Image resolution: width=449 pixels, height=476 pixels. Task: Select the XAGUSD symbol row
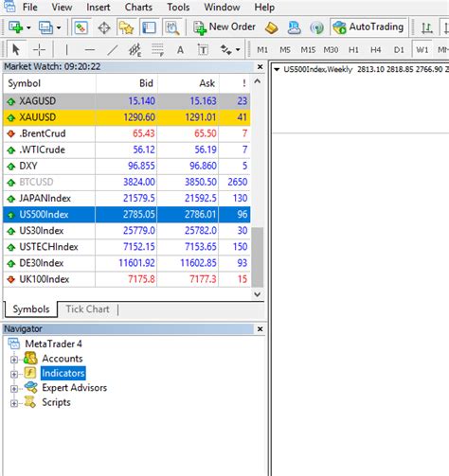click(127, 101)
